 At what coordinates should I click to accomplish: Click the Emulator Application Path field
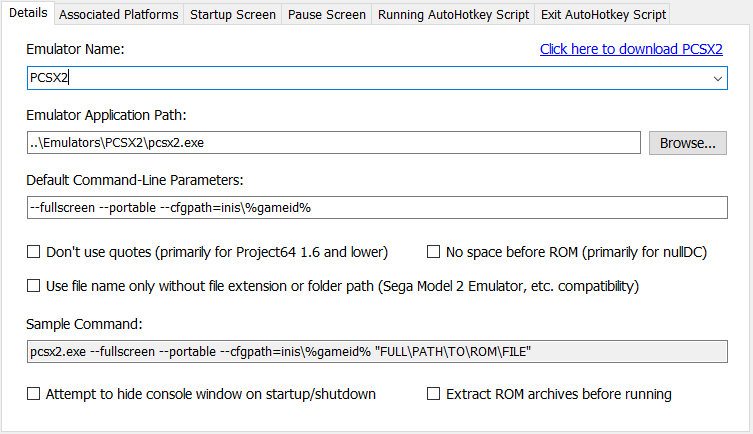pyautogui.click(x=334, y=143)
